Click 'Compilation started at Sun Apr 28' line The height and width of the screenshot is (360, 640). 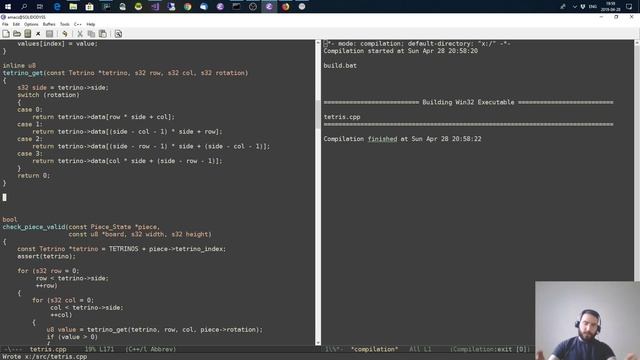(400, 51)
